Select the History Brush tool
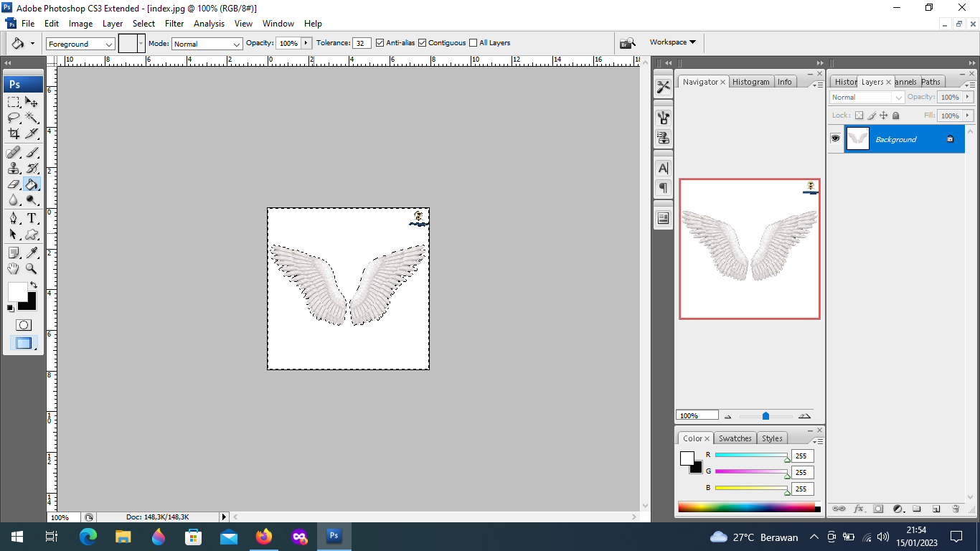The height and width of the screenshot is (551, 980). (x=32, y=169)
